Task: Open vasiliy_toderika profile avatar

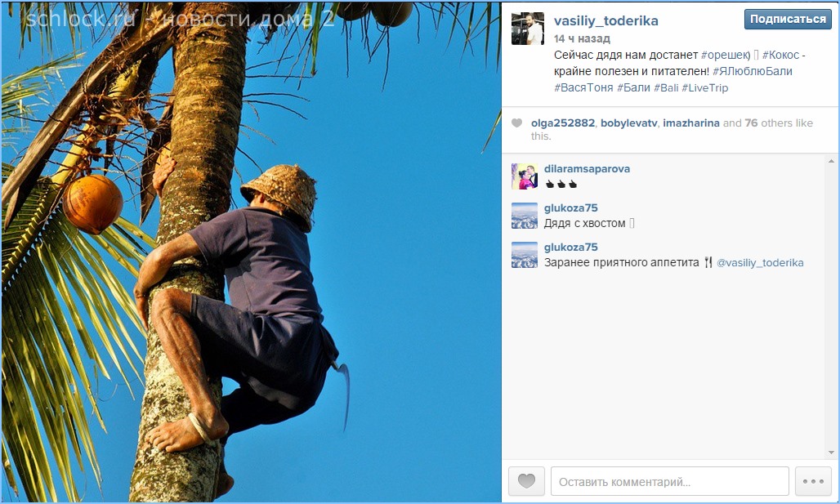Action: coord(527,29)
